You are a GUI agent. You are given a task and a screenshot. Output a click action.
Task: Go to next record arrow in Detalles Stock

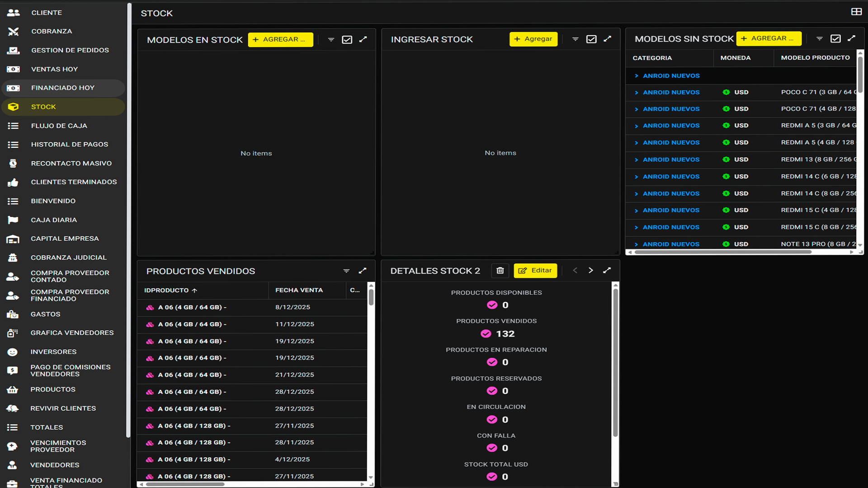[590, 271]
